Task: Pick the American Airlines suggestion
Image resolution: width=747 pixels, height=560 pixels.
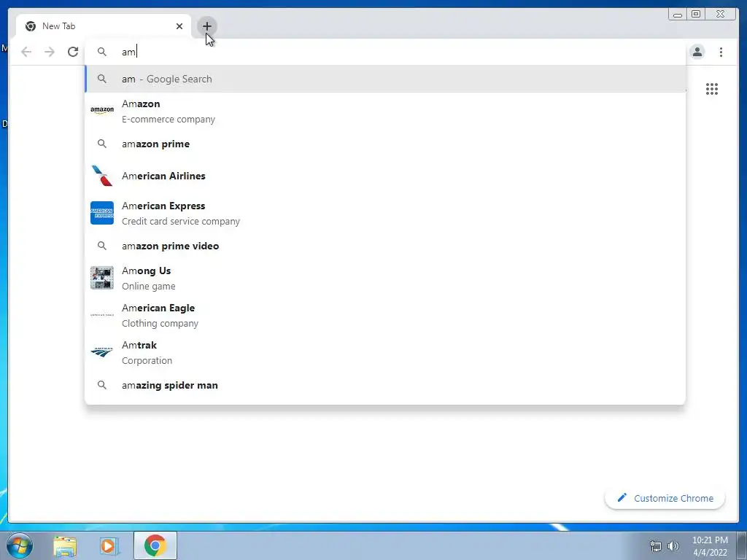Action: click(x=385, y=176)
